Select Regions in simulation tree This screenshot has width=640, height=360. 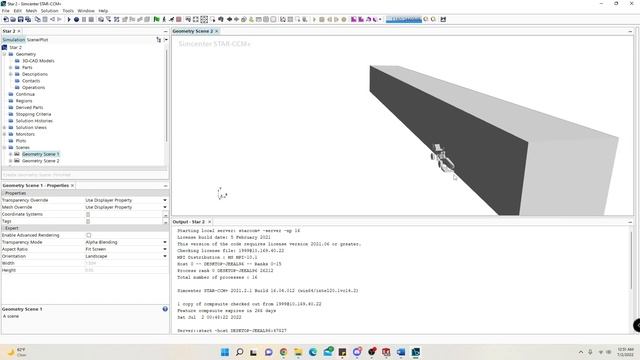point(24,101)
